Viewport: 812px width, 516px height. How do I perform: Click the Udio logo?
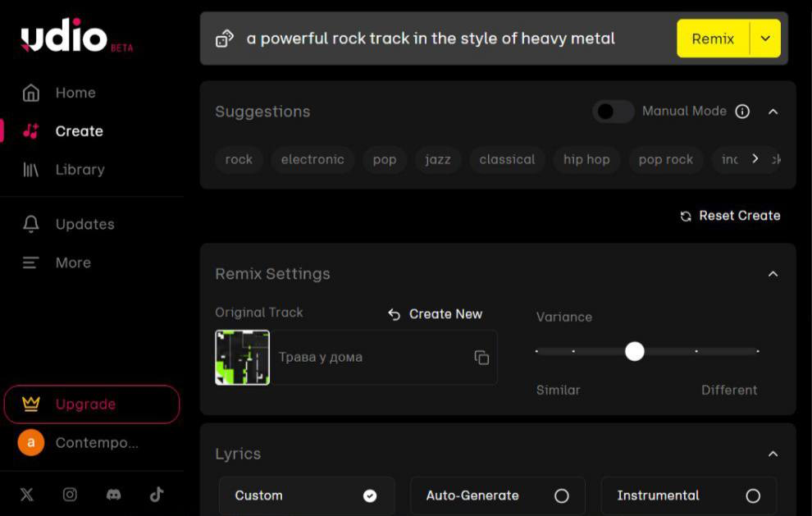click(64, 37)
